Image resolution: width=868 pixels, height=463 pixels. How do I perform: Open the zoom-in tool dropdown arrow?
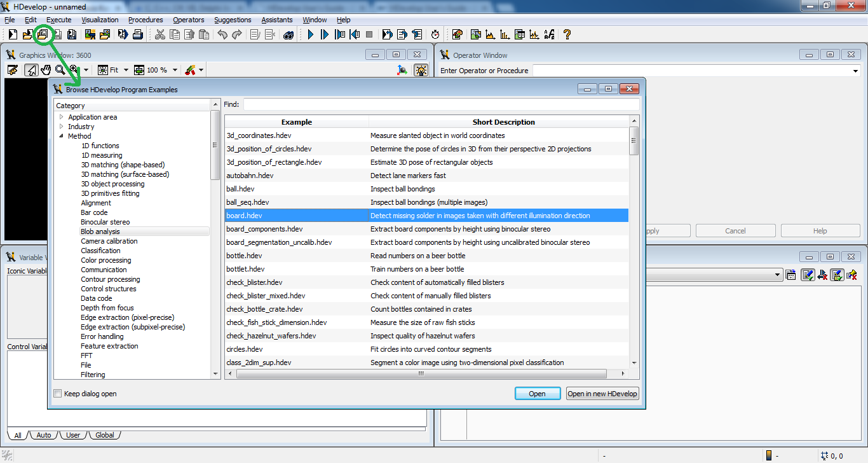click(x=86, y=70)
